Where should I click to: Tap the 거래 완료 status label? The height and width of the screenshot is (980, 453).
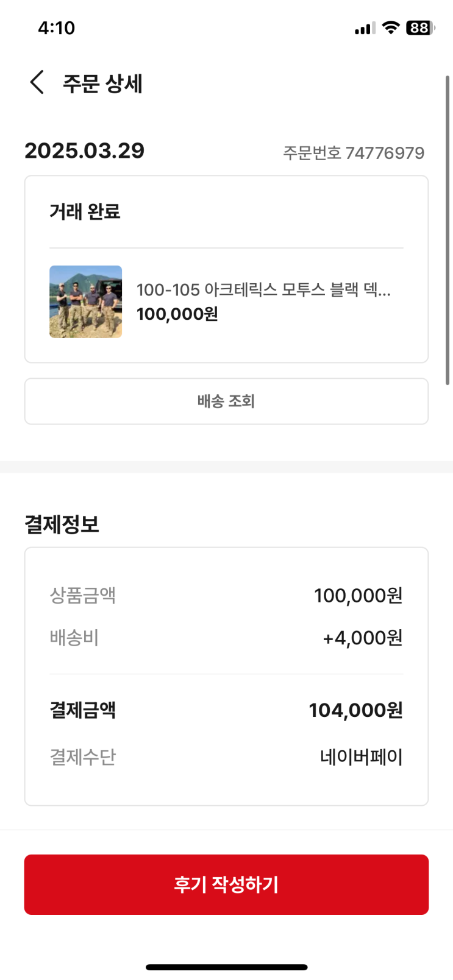(x=85, y=211)
